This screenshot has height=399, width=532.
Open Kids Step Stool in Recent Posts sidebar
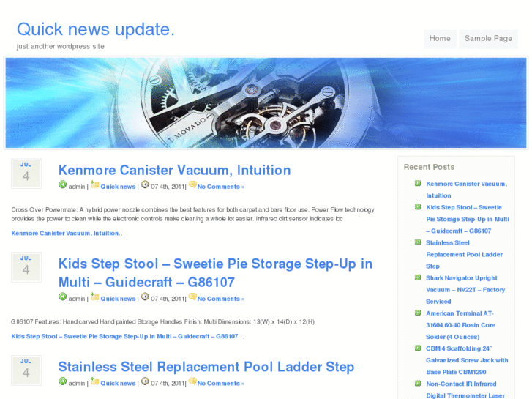point(468,219)
